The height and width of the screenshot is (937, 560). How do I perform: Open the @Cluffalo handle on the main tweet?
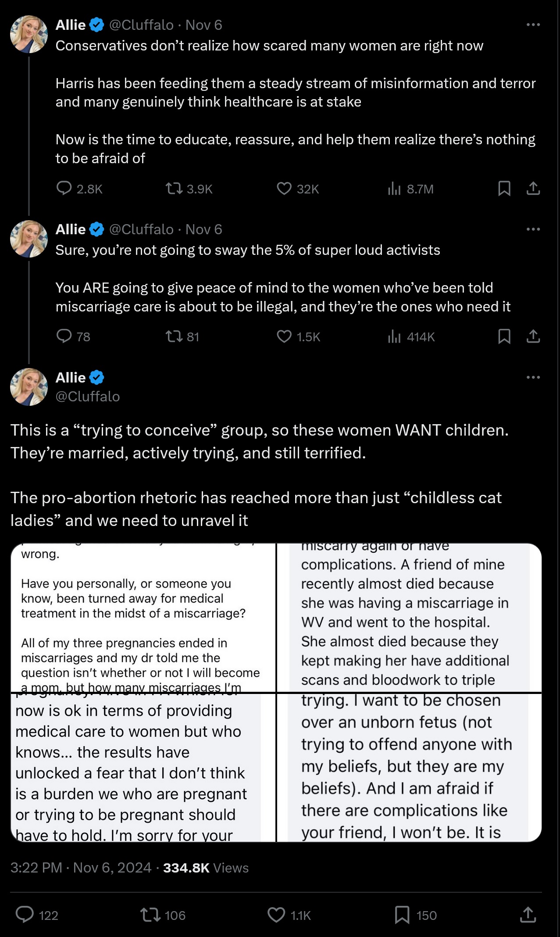(88, 397)
